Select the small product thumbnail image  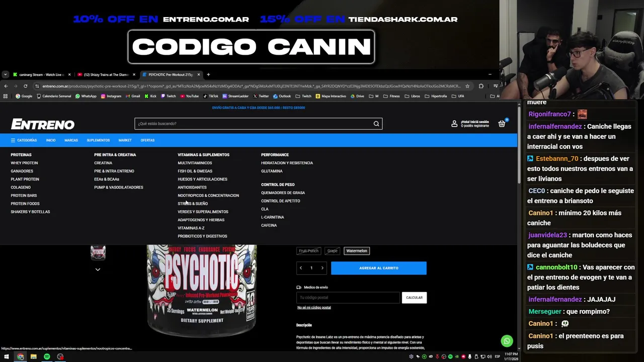[x=98, y=252]
